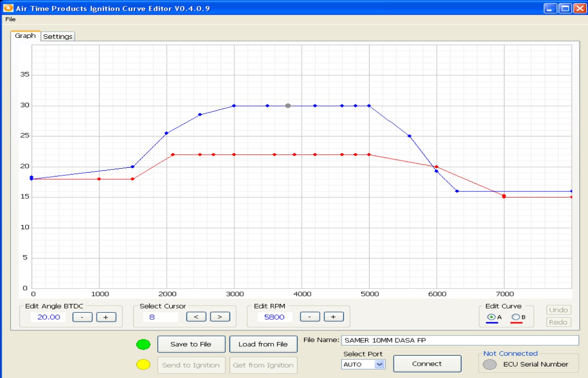Select Edit Curve A radio button
588x378 pixels.
click(491, 317)
